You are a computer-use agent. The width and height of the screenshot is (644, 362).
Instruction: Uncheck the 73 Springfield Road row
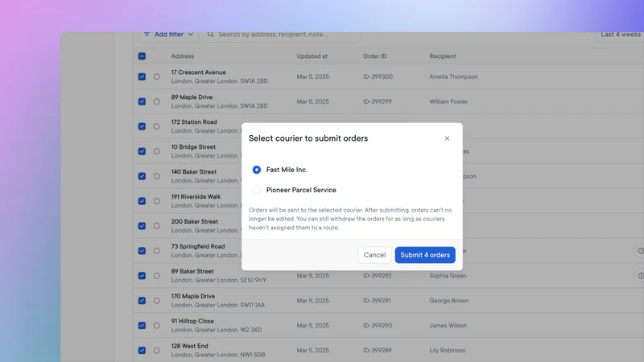(x=142, y=251)
